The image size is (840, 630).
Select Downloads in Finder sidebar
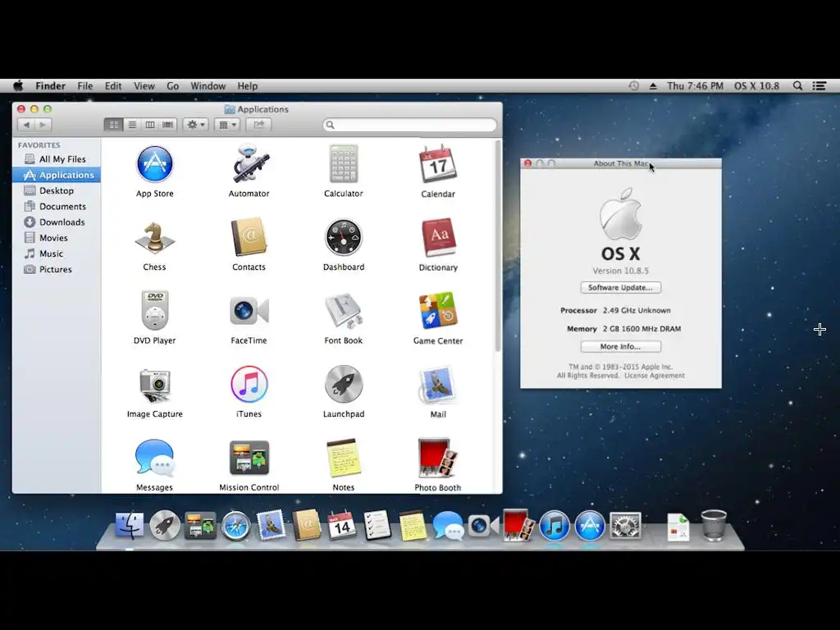(56, 221)
